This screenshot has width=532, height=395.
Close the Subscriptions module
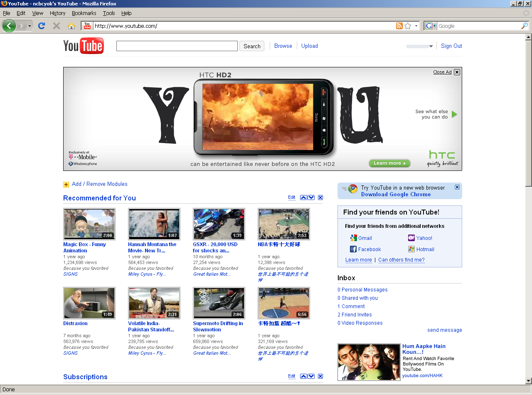pos(320,376)
